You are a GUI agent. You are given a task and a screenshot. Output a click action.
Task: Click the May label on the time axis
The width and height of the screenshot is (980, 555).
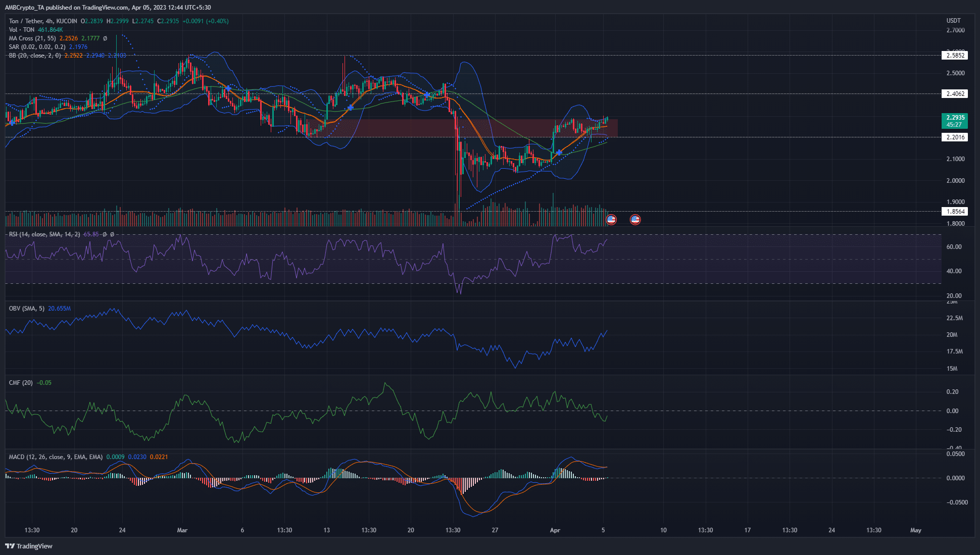915,530
